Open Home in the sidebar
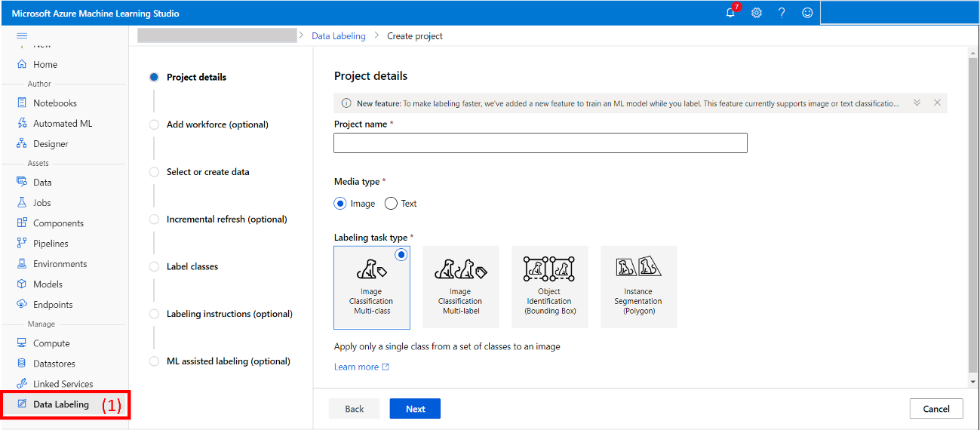The width and height of the screenshot is (980, 430). pos(45,64)
